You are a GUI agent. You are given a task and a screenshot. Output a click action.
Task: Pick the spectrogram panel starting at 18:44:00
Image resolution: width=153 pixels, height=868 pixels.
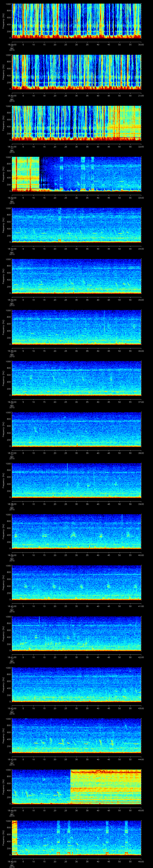tap(77, 786)
